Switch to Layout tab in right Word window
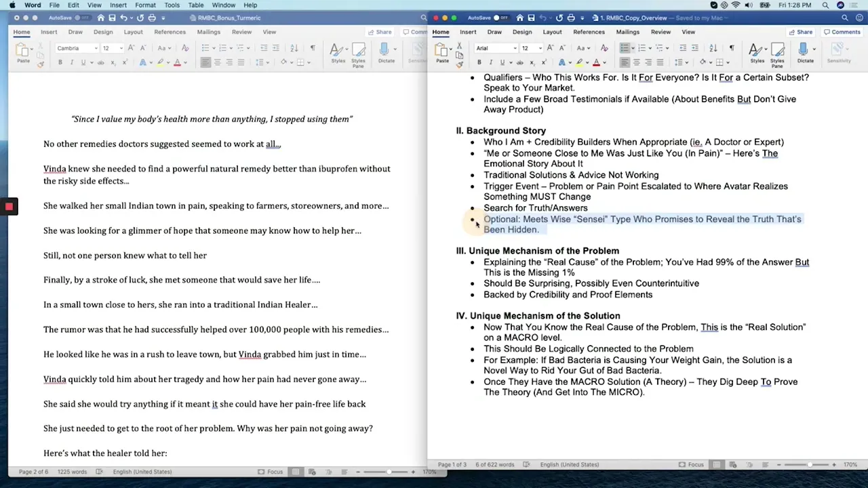The height and width of the screenshot is (488, 868). coord(552,32)
